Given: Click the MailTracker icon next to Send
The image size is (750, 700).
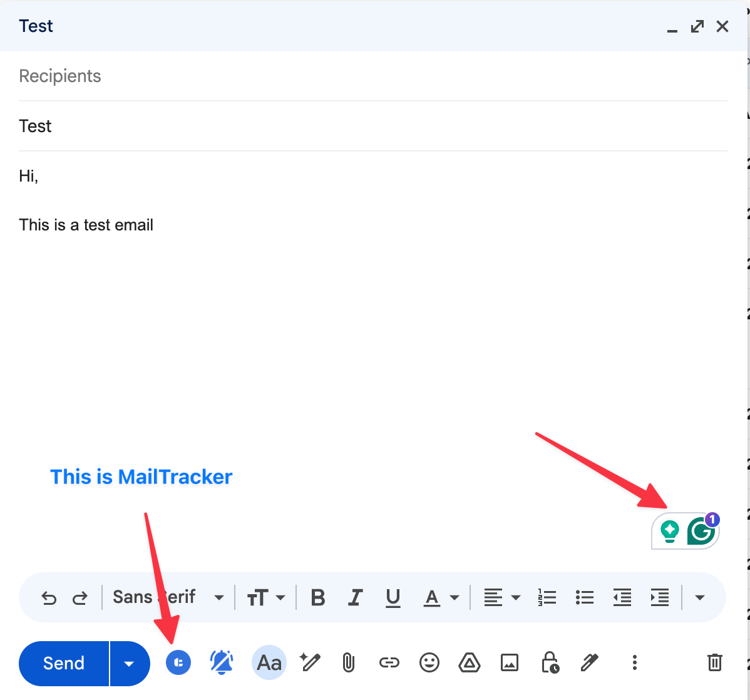Looking at the screenshot, I should click(x=178, y=662).
